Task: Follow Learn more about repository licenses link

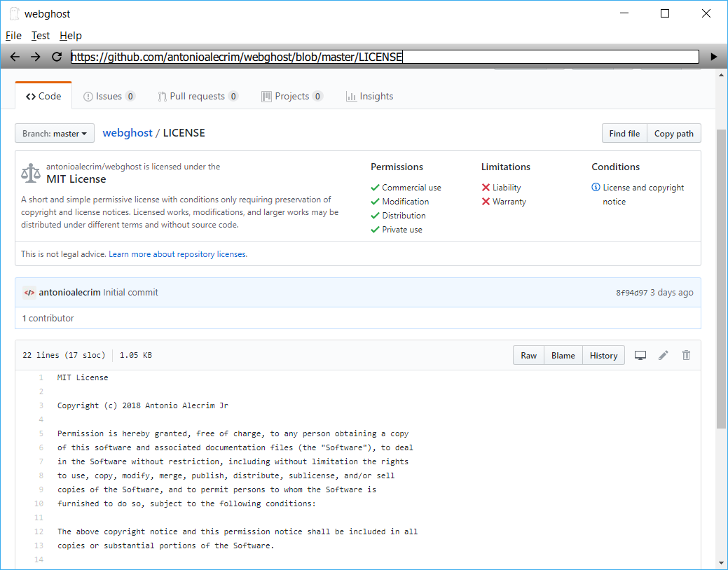Action: pos(178,254)
